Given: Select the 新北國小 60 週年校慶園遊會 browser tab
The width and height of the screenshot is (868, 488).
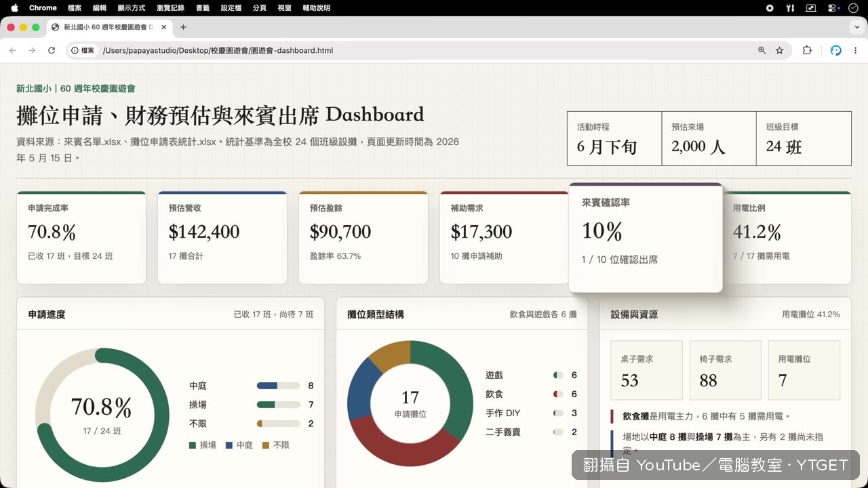Looking at the screenshot, I should tap(109, 27).
